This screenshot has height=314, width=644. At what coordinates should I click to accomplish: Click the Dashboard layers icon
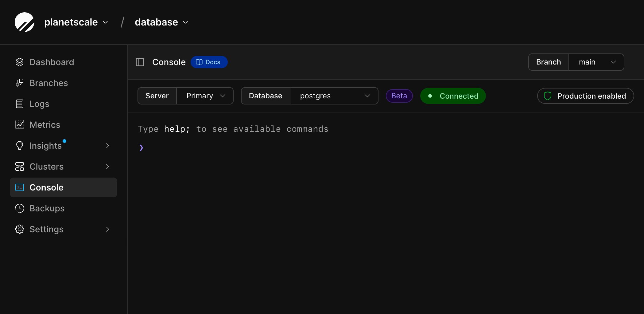coord(20,62)
